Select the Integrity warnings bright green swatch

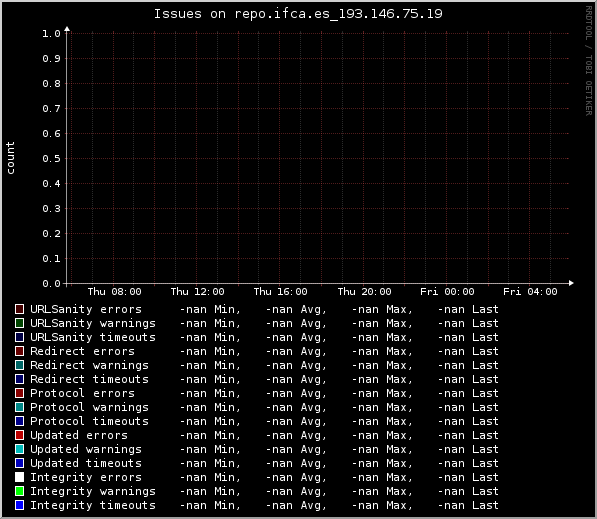19,491
